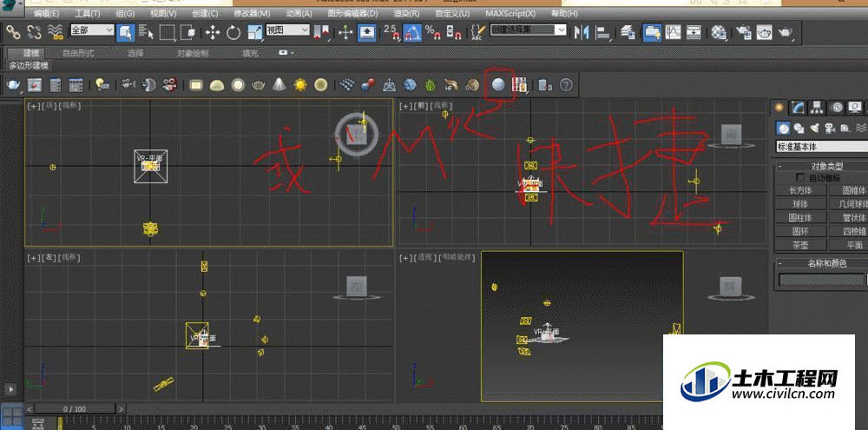Switch to 自由形式 ribbon tab
The width and height of the screenshot is (868, 430).
(x=77, y=53)
